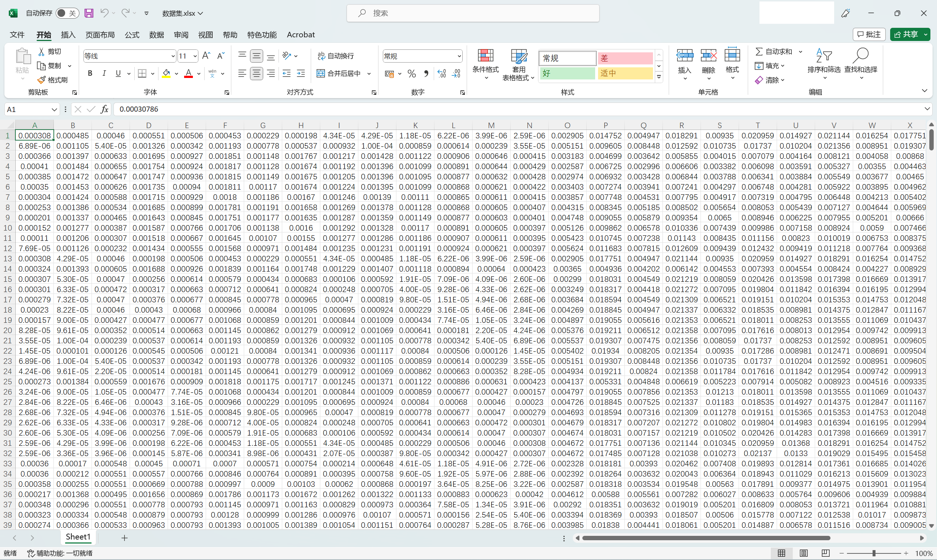Click the Copy (复制) button
Viewport: 937px width, 560px height.
(x=50, y=66)
